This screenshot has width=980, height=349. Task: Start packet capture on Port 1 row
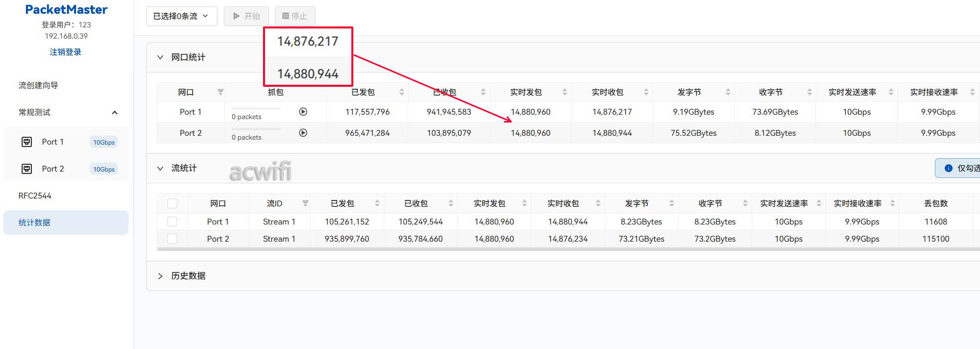click(303, 112)
